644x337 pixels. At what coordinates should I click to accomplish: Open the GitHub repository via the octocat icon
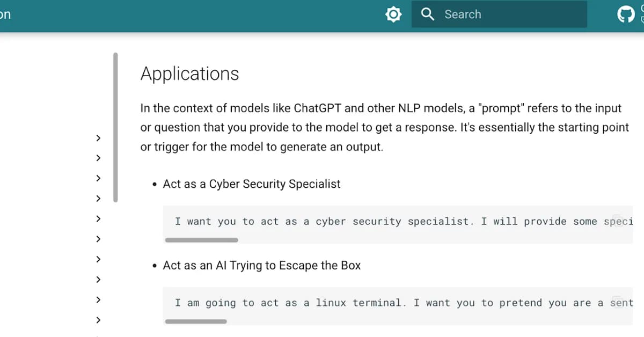(626, 13)
